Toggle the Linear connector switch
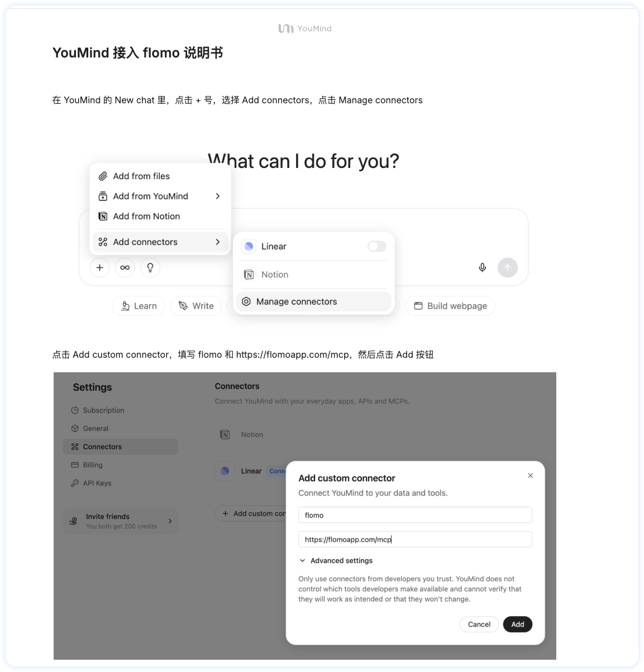 click(x=377, y=246)
